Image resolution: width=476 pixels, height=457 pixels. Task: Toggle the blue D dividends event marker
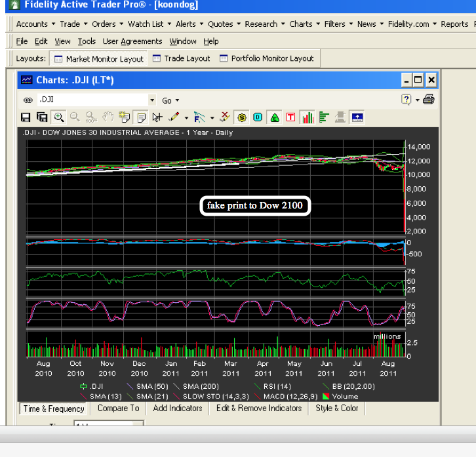[x=258, y=117]
